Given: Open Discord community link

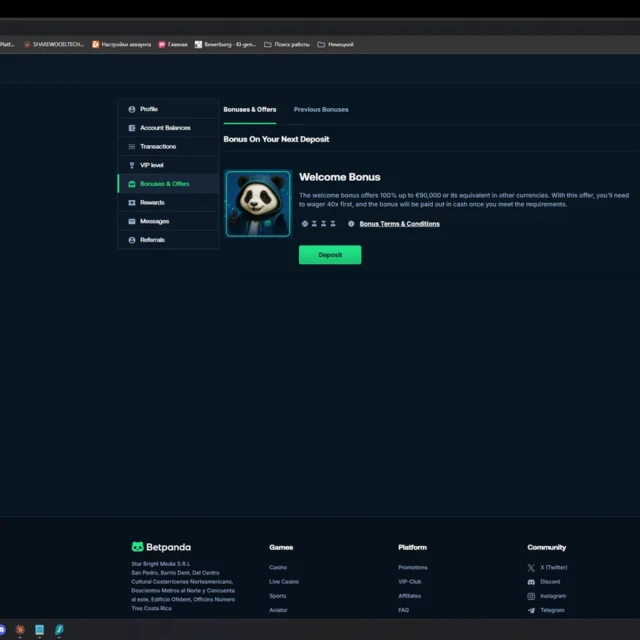Looking at the screenshot, I should [x=544, y=582].
